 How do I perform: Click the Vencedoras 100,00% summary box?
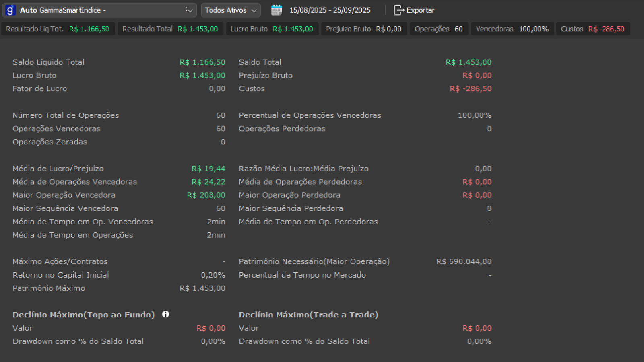512,29
